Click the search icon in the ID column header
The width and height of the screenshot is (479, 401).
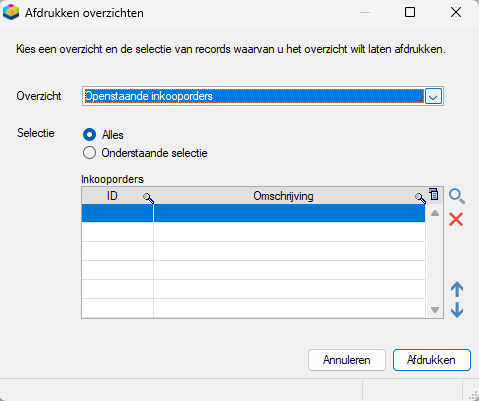pos(148,198)
